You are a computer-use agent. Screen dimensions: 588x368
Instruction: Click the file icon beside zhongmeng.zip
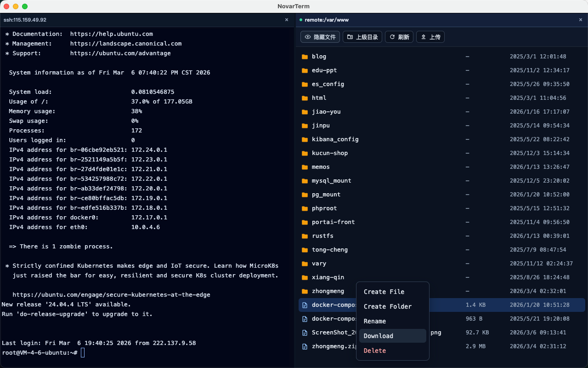point(304,346)
